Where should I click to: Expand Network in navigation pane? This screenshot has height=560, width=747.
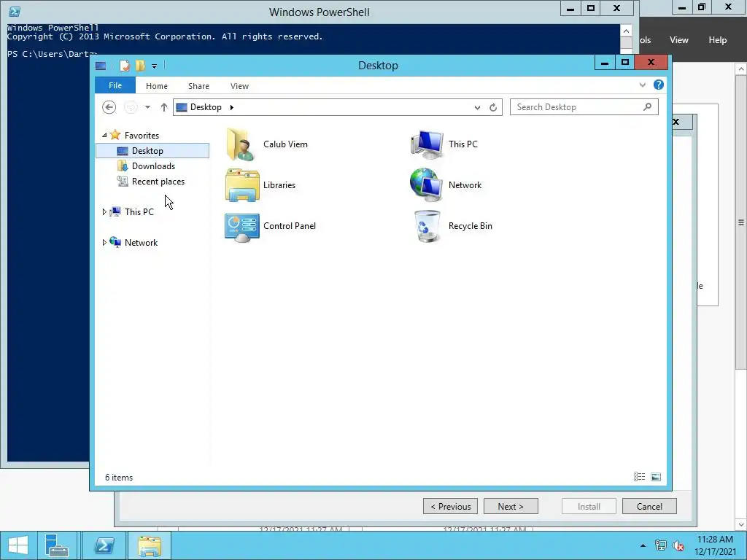point(104,242)
